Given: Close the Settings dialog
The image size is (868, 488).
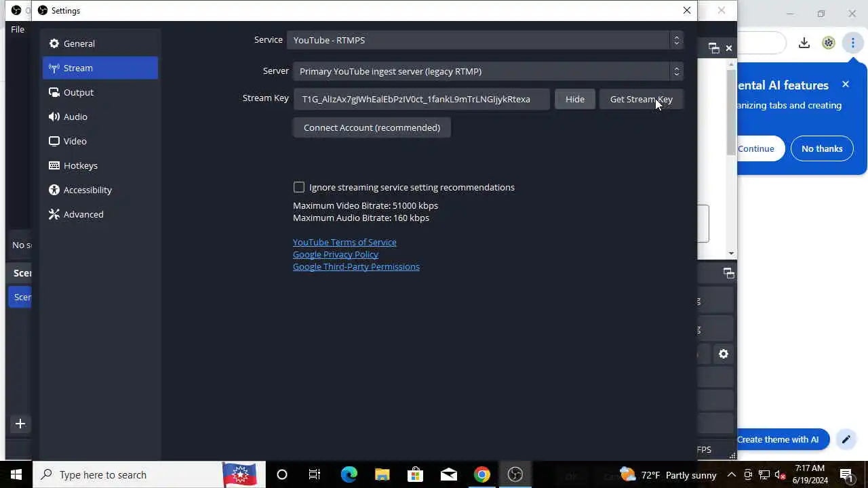Looking at the screenshot, I should [x=687, y=10].
